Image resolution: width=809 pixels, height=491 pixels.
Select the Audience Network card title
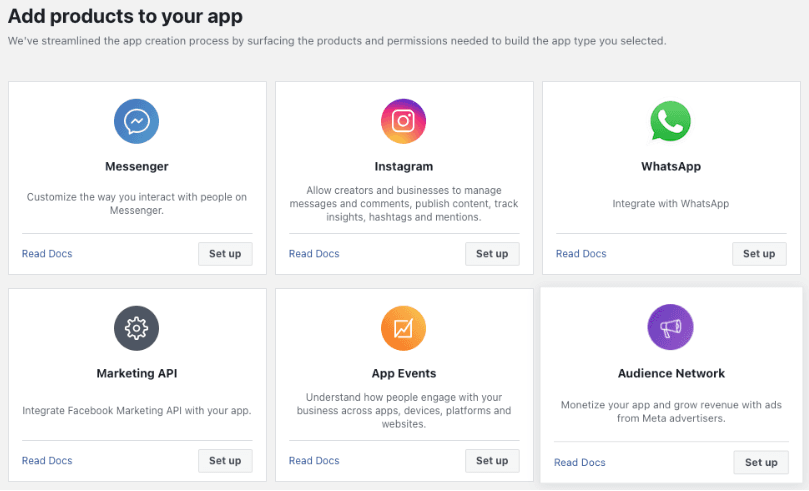point(671,373)
